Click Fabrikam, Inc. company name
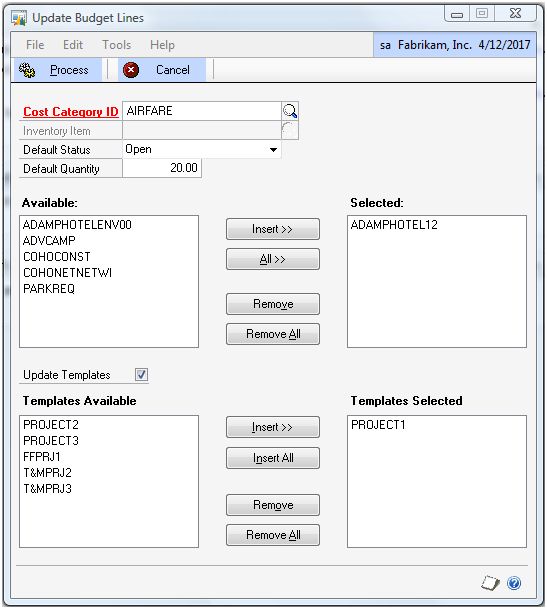547x609 pixels. coord(435,45)
